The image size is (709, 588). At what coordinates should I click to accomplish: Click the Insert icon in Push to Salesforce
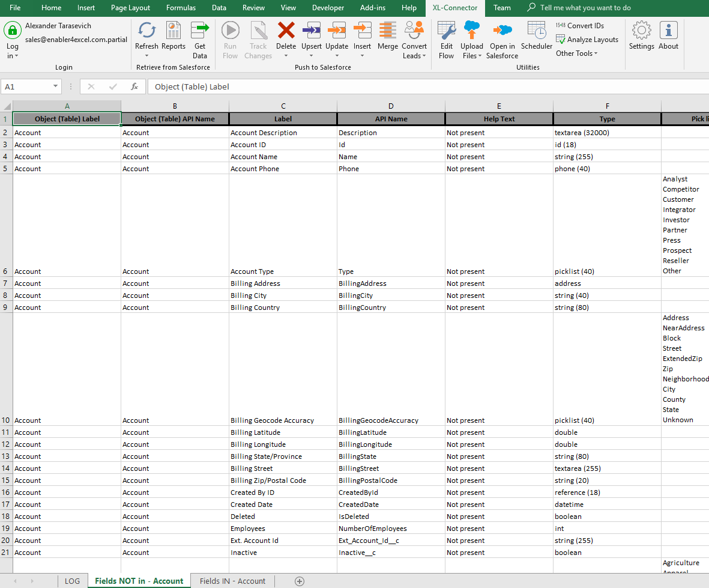click(362, 30)
